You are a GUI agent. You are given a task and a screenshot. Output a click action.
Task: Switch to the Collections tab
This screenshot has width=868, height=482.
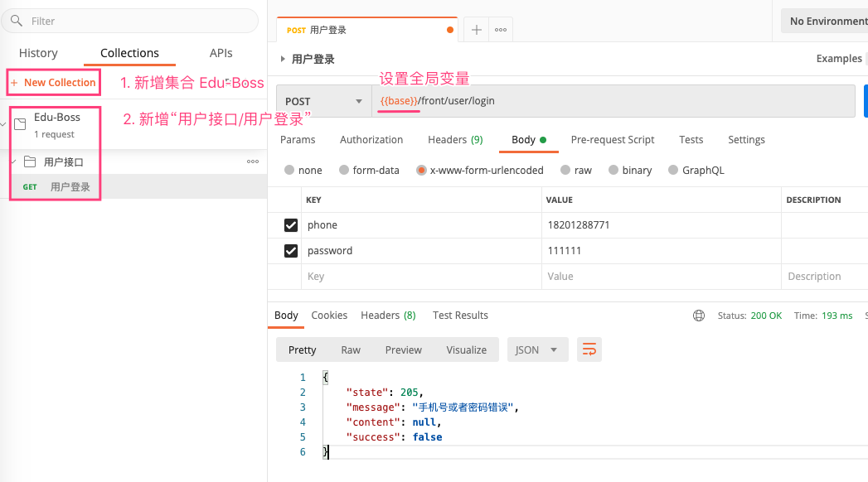click(x=129, y=53)
